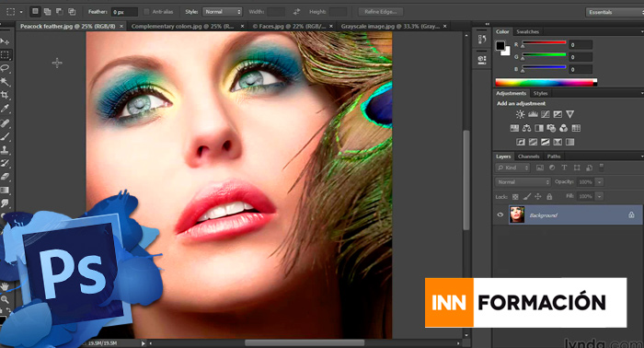Screen dimensions: 644x348
Task: Select the History Brush tool
Action: [5, 163]
